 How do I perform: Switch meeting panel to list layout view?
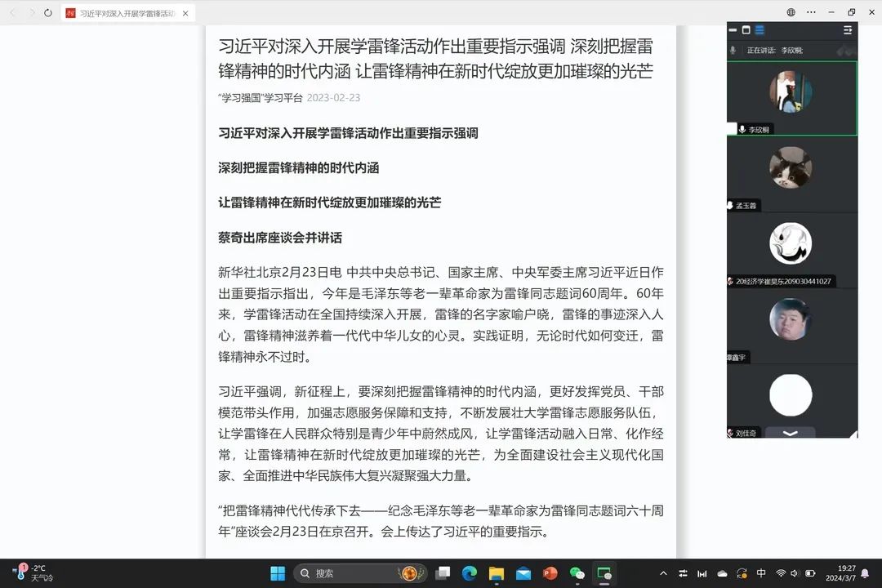click(x=759, y=30)
